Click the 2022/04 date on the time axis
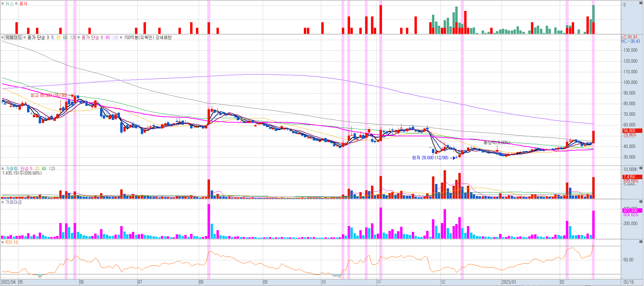 (x=9, y=282)
